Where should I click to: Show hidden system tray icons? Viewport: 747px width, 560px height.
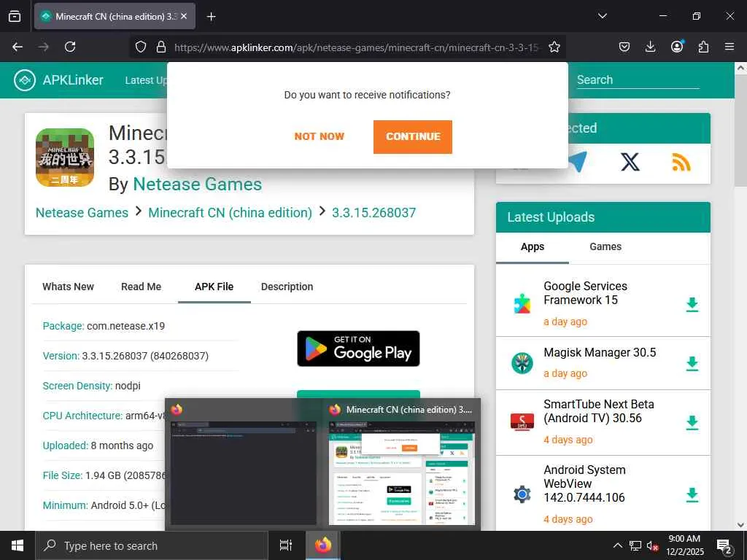tap(617, 545)
